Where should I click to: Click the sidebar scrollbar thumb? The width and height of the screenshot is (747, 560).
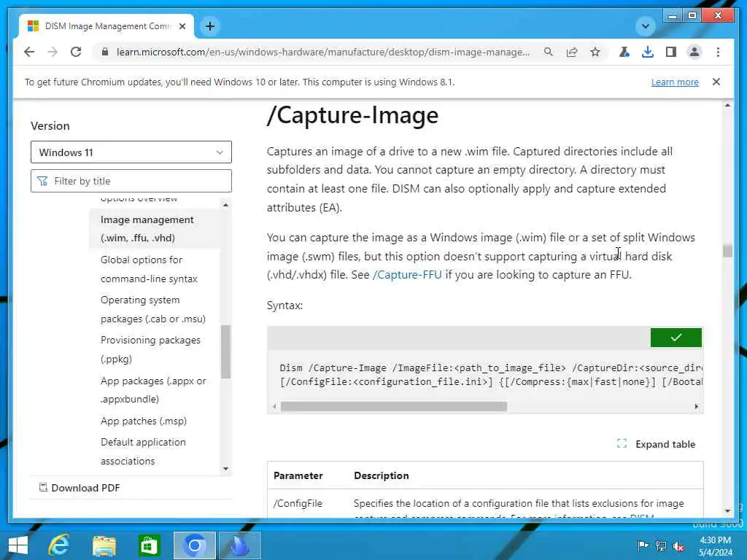click(226, 352)
